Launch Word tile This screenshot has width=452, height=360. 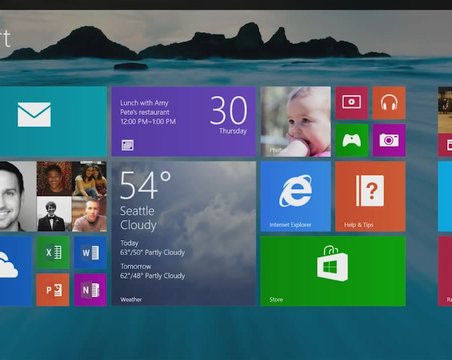[90, 252]
